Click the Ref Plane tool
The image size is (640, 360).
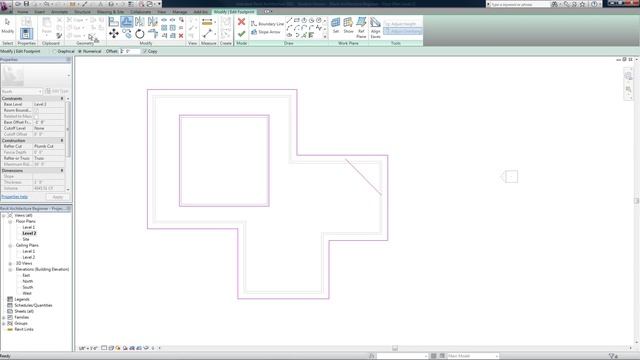[x=361, y=27]
